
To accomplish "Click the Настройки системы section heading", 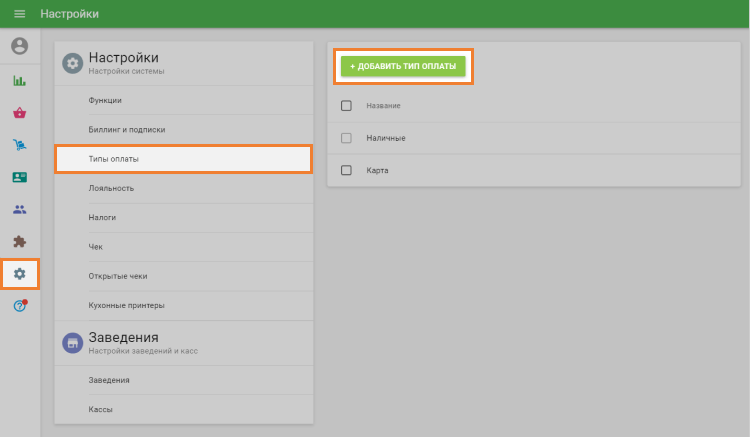I will coord(126,71).
